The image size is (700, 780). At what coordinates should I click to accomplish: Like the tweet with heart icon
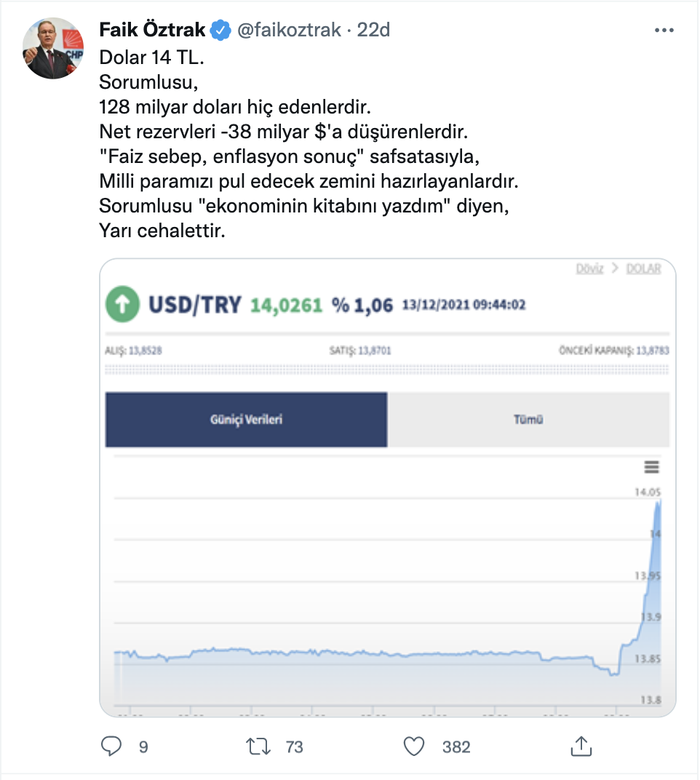pos(414,746)
